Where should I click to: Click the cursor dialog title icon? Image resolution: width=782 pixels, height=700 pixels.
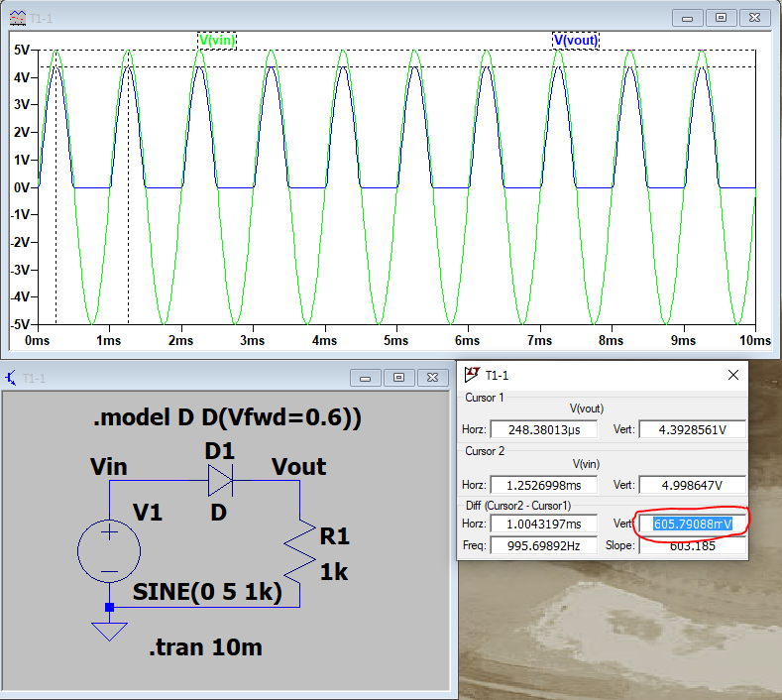[472, 375]
